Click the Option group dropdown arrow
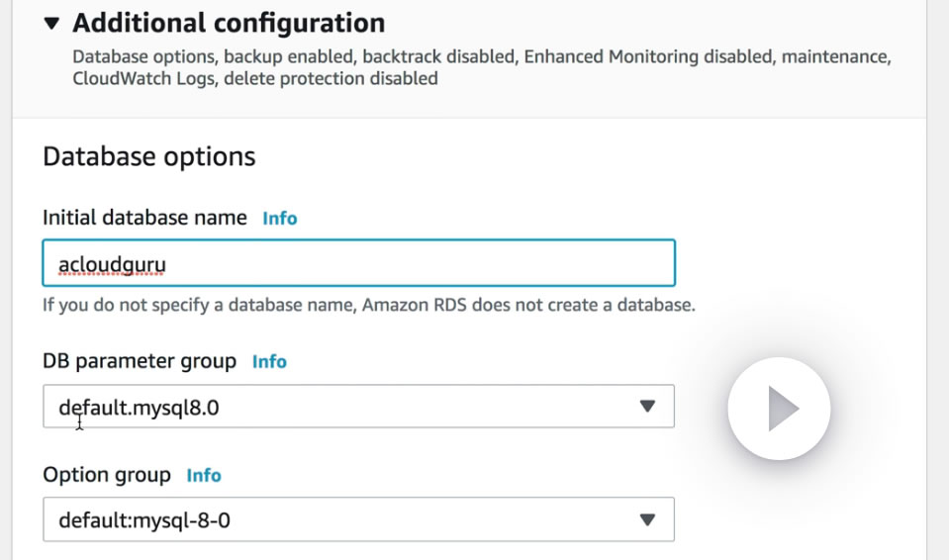This screenshot has width=949, height=560. [x=647, y=519]
